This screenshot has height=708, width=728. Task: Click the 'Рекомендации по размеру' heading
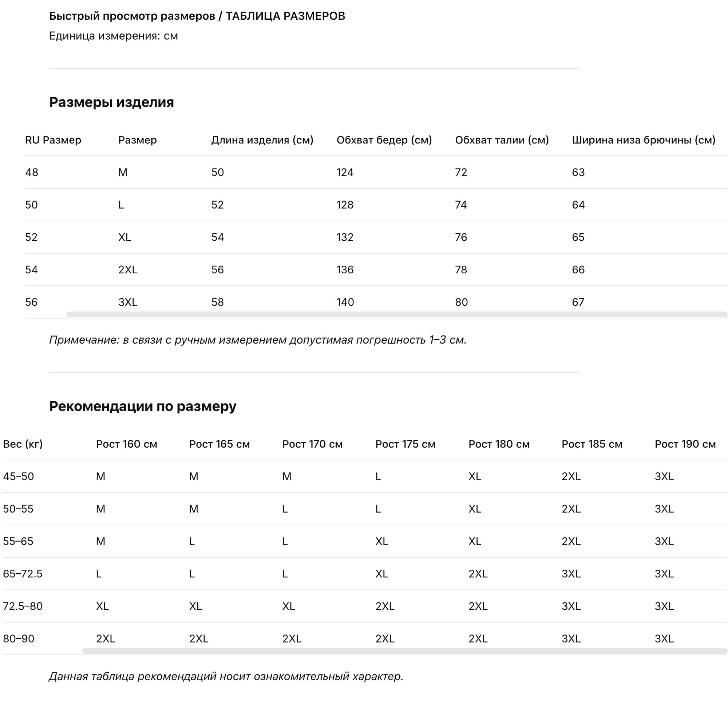pyautogui.click(x=143, y=406)
